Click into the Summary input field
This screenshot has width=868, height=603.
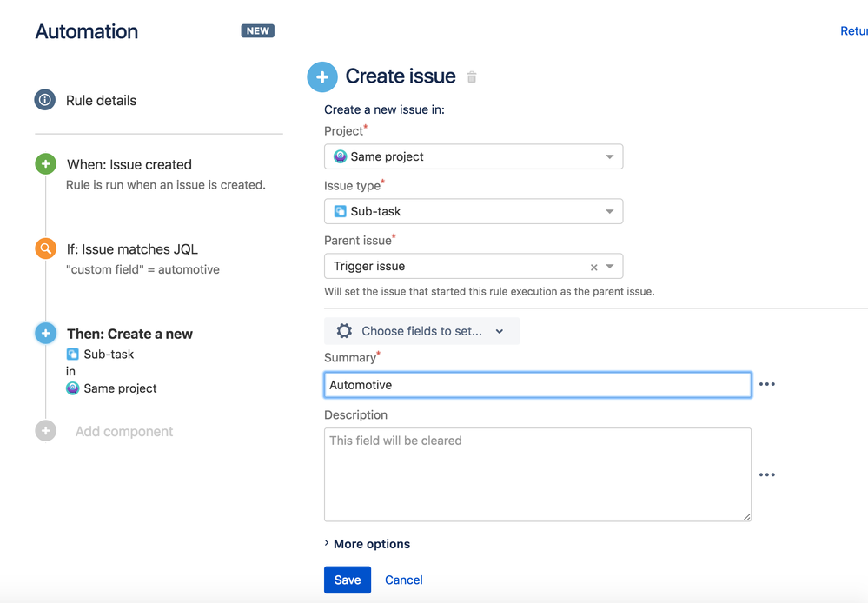pyautogui.click(x=538, y=385)
